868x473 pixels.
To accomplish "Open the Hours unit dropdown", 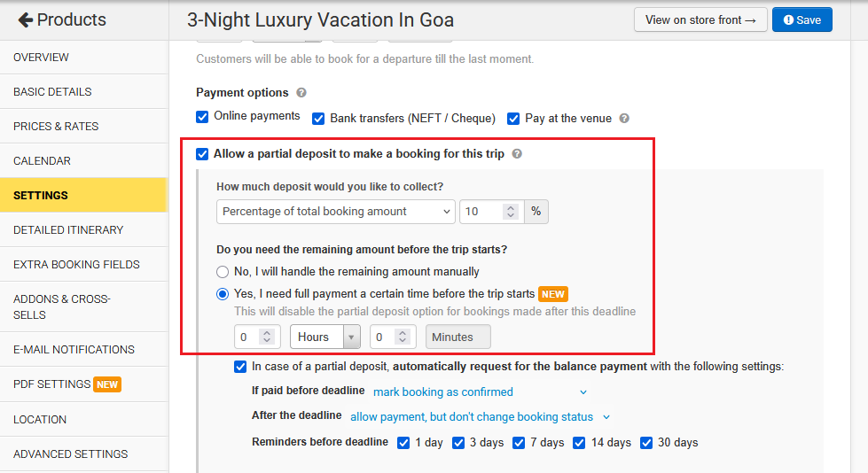I will tap(325, 337).
